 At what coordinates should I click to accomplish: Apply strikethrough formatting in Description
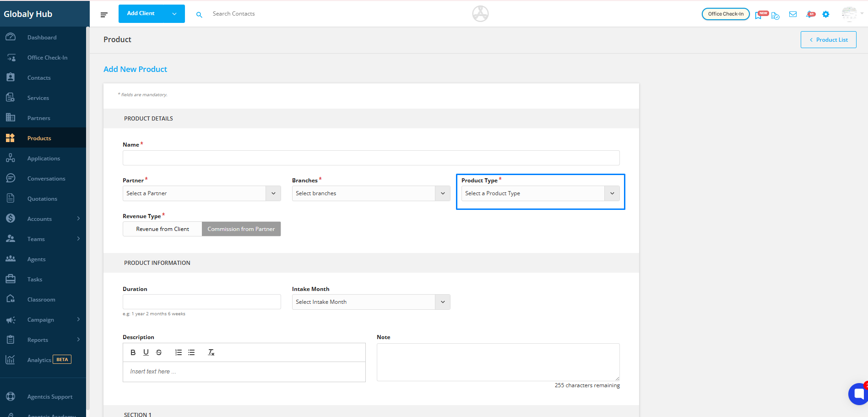159,352
